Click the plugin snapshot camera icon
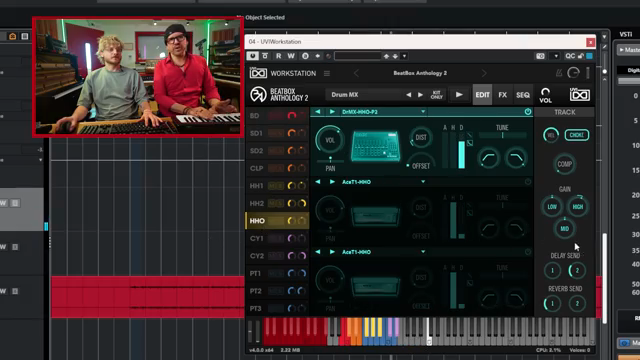Image resolution: width=640 pixels, height=360 pixels. click(x=540, y=56)
